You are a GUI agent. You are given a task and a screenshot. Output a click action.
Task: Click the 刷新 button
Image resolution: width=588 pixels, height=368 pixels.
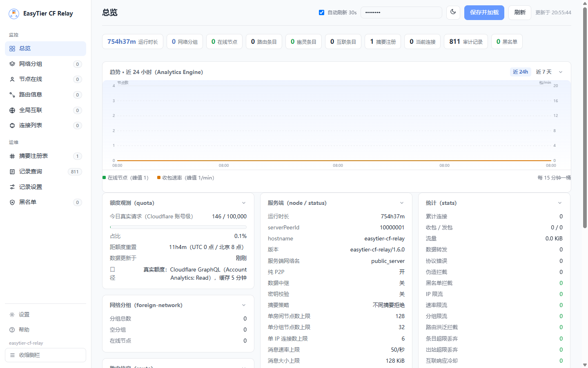pyautogui.click(x=520, y=13)
